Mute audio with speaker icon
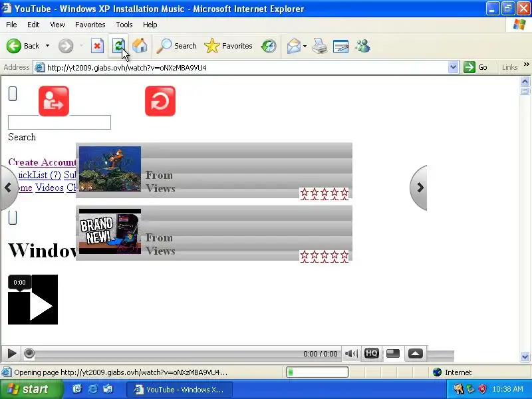The width and height of the screenshot is (532, 399). (x=351, y=354)
